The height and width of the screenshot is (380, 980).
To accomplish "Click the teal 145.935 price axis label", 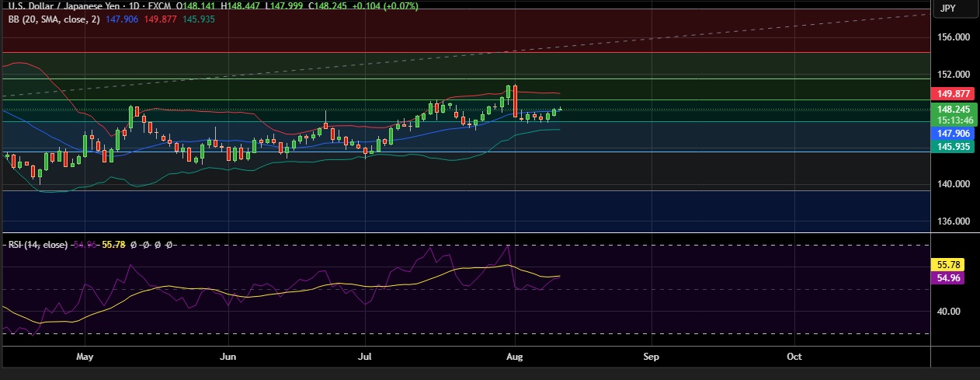I will pos(954,146).
